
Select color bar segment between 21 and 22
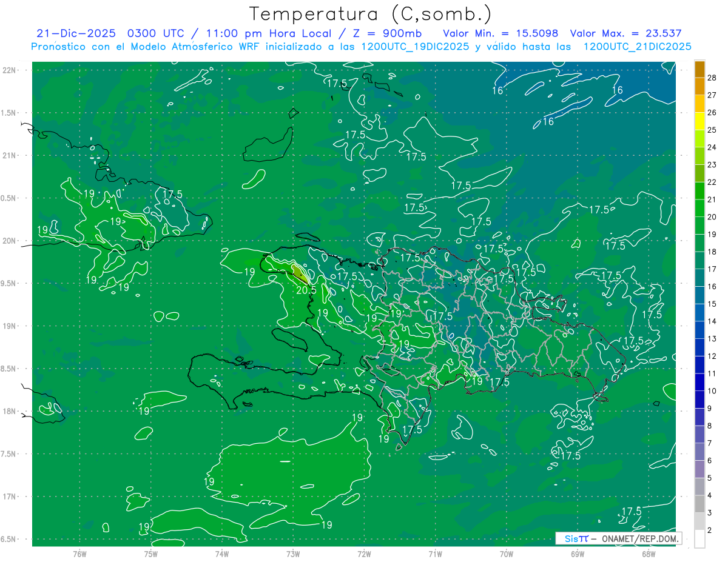coord(699,191)
